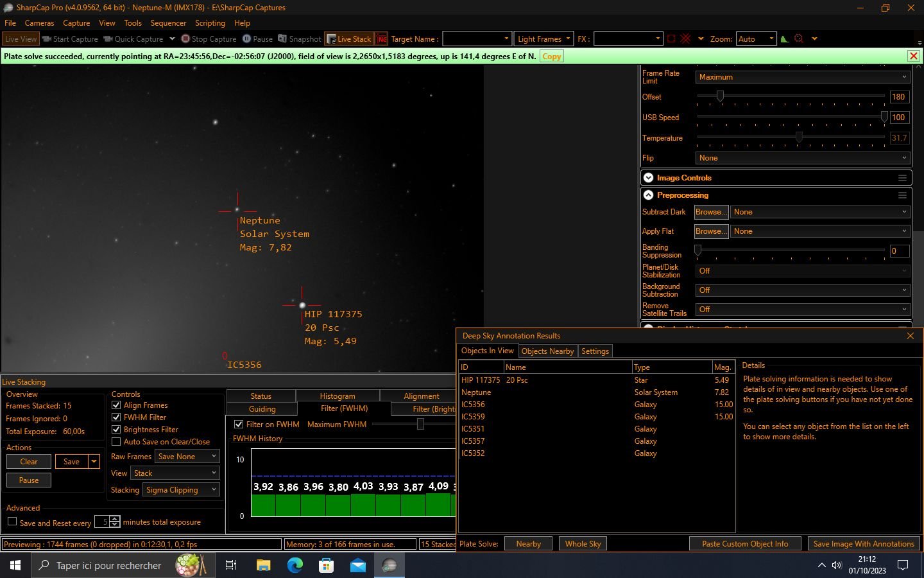Click the Stop Capture icon

pos(185,39)
